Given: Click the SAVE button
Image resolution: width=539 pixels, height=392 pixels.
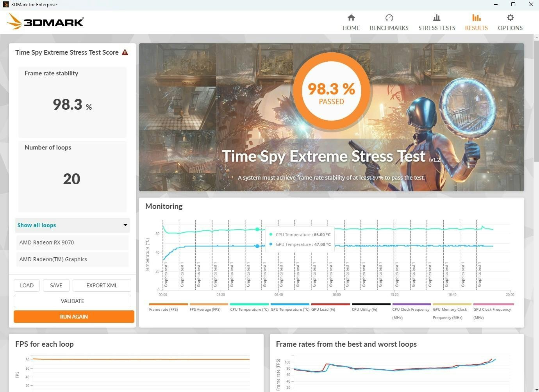Looking at the screenshot, I should pyautogui.click(x=56, y=285).
